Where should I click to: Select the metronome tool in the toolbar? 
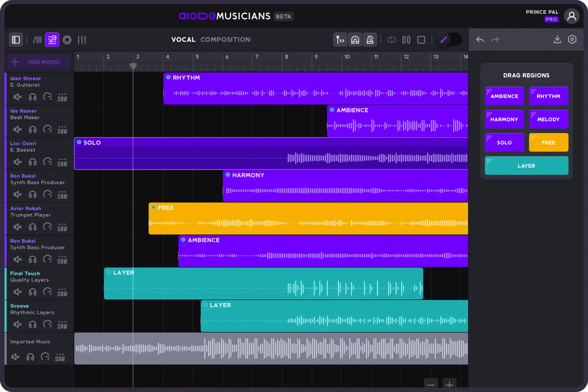[370, 40]
